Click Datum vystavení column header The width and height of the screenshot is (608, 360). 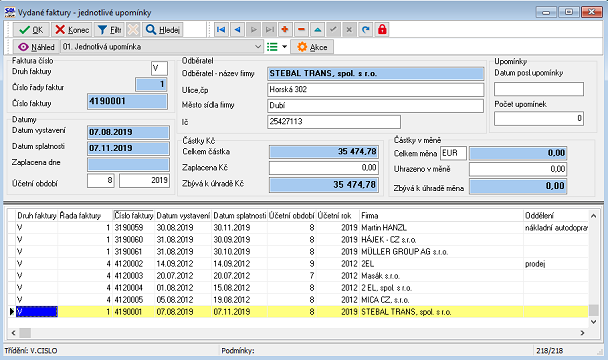(x=183, y=216)
